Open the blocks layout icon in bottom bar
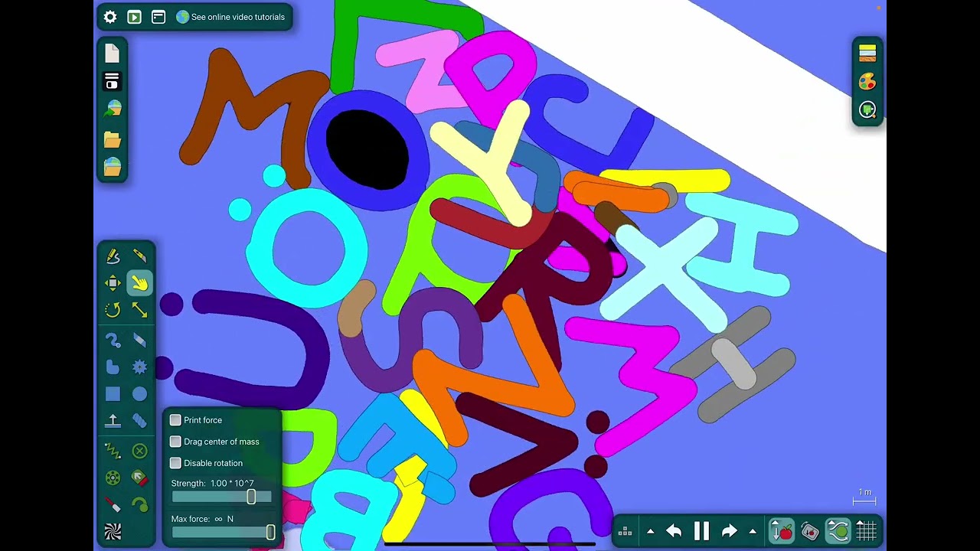This screenshot has height=551, width=980. pos(625,531)
